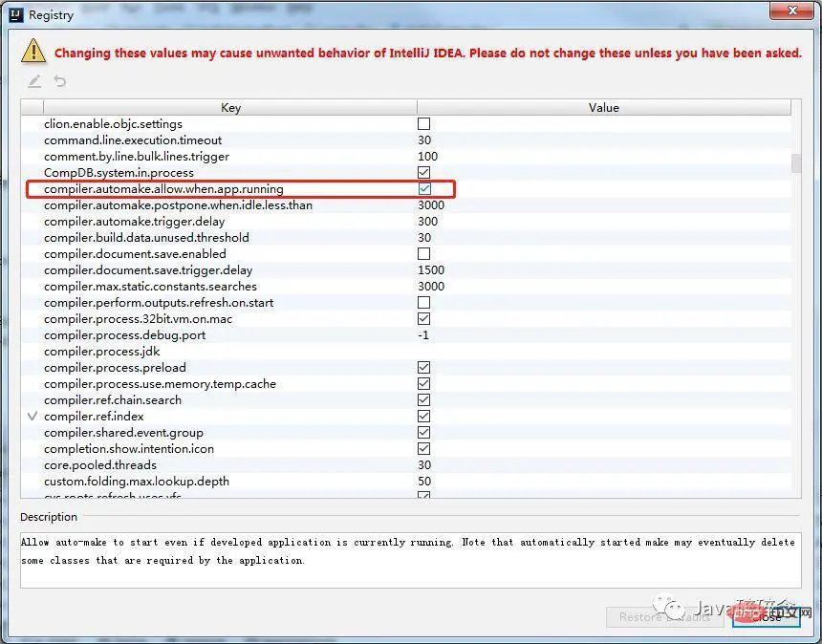
Task: Uncheck compiler.process.preload checkbox
Action: pyautogui.click(x=423, y=367)
